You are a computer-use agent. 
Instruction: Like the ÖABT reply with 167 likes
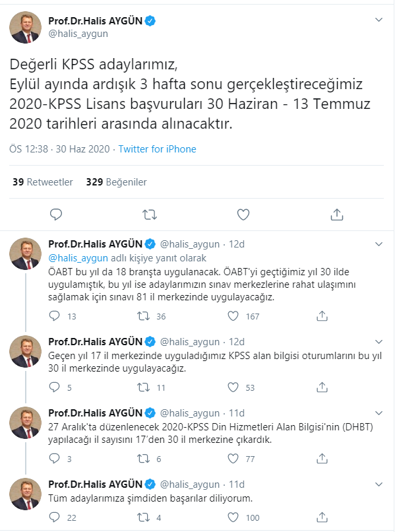233,316
